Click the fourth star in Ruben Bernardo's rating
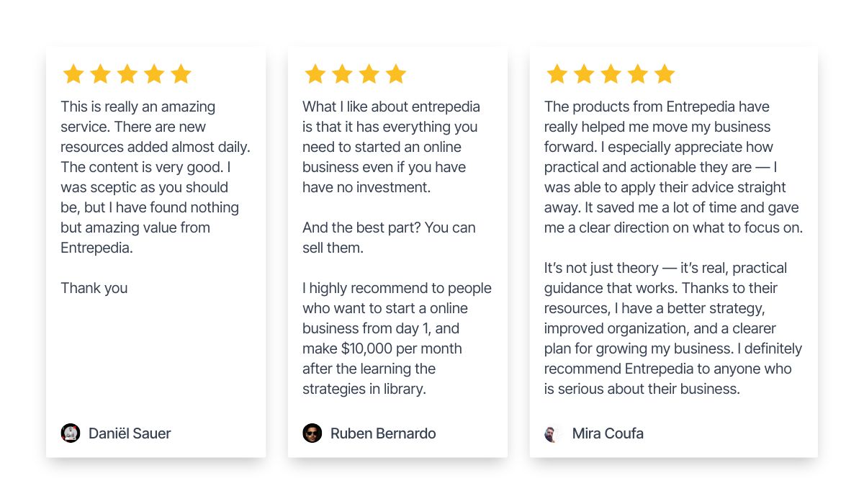864x504 pixels. click(x=396, y=74)
